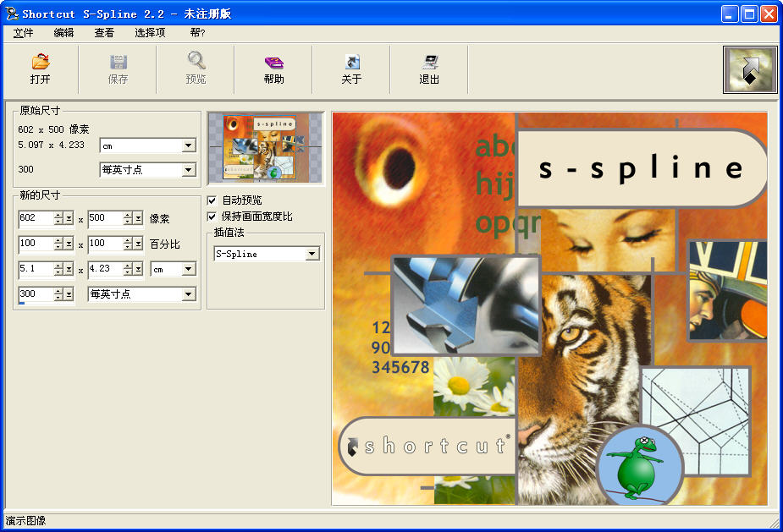Click the pixel width field showing 602
Screen dimensions: 783x532
point(36,218)
